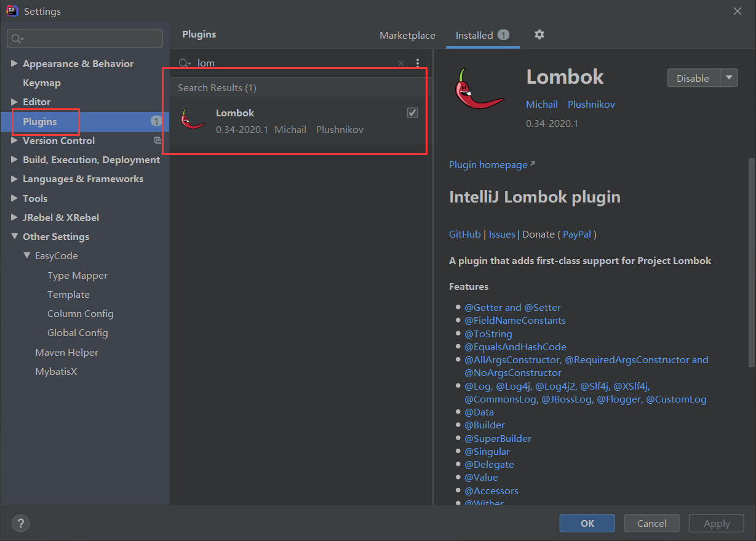
Task: Open the @ToString feature link
Action: coord(488,334)
